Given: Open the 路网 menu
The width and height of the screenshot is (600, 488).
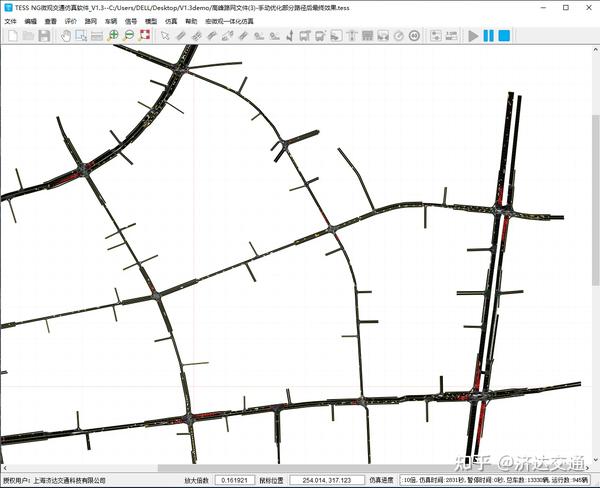Looking at the screenshot, I should (x=91, y=20).
